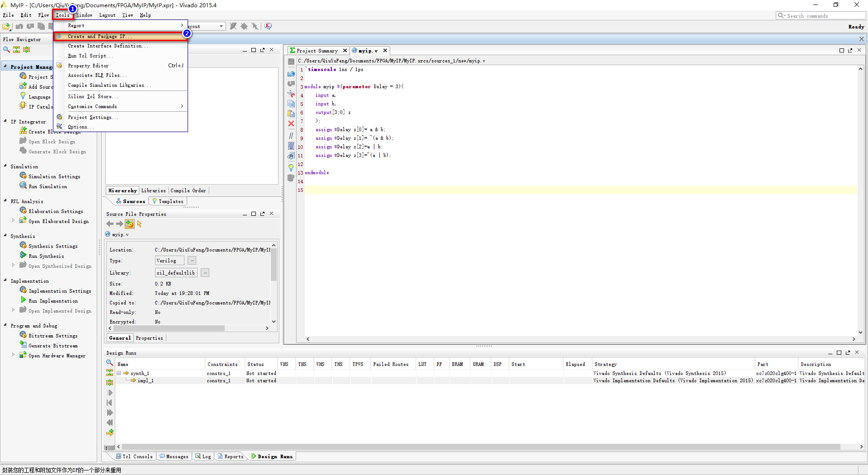
Task: Choose Run Tcl Script from Tools menu
Action: point(121,56)
